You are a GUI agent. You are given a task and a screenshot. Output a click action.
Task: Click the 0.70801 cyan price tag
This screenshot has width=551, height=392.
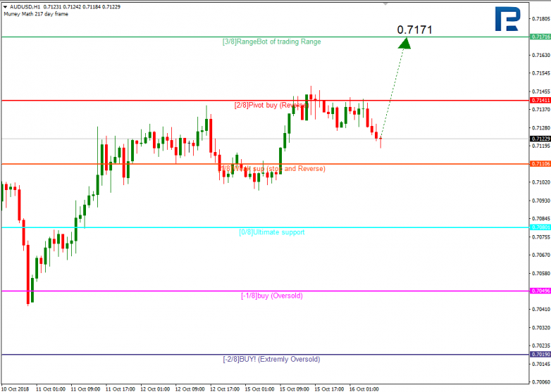click(540, 227)
